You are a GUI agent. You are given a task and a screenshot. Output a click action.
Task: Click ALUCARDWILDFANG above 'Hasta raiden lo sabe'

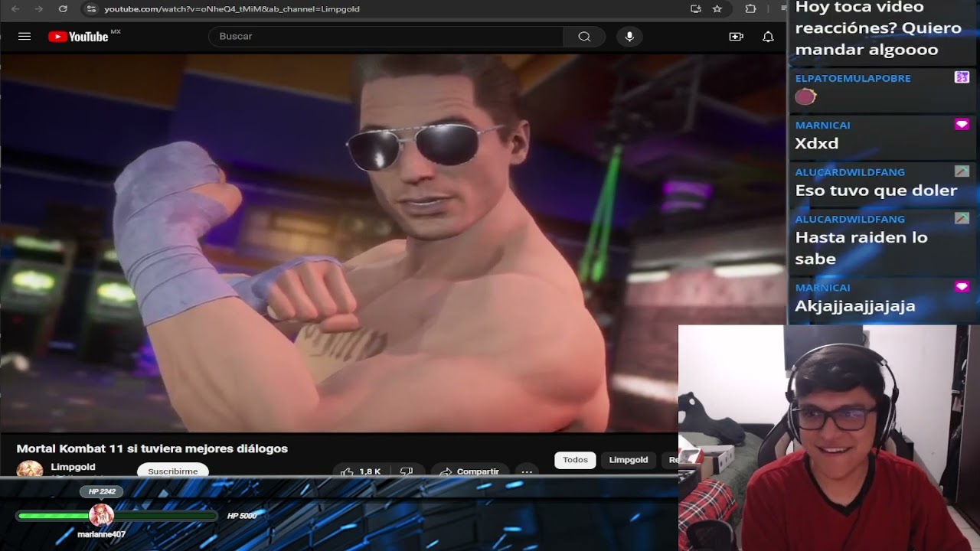850,219
